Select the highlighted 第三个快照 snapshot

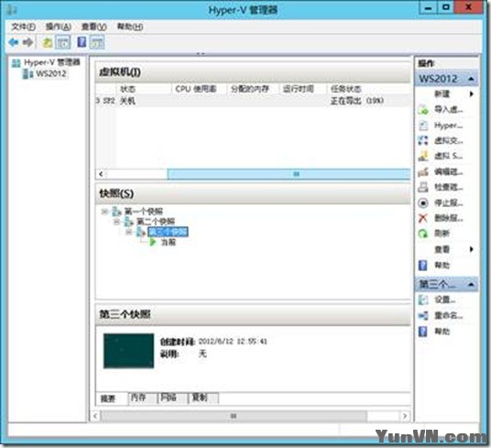(168, 232)
